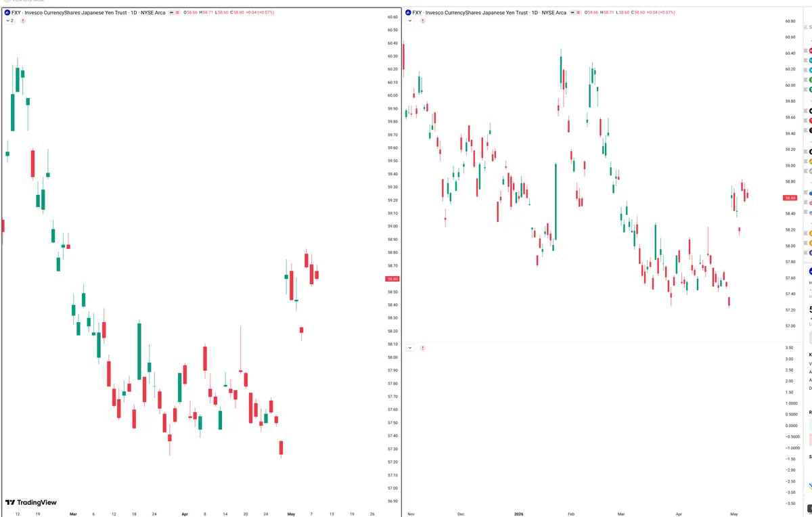This screenshot has height=517, width=812.
Task: Click the May label on left chart time axis
Action: coord(291,514)
